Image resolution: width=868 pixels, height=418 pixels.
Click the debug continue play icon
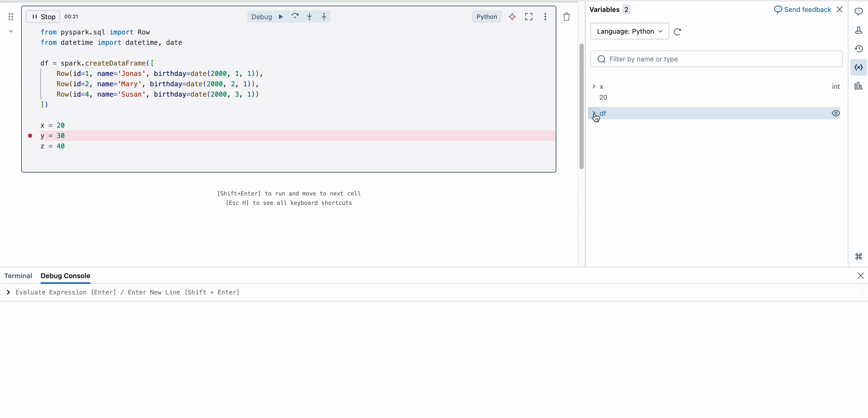pos(281,17)
